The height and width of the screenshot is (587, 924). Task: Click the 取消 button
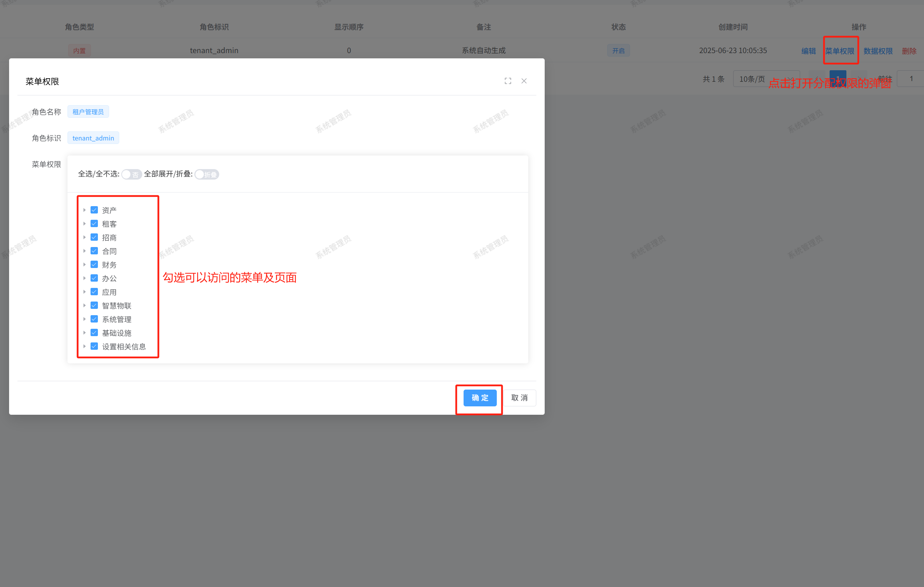click(x=519, y=398)
